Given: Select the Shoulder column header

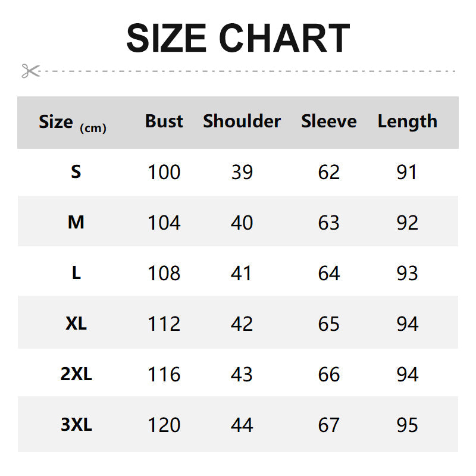Looking at the screenshot, I should 242,121.
